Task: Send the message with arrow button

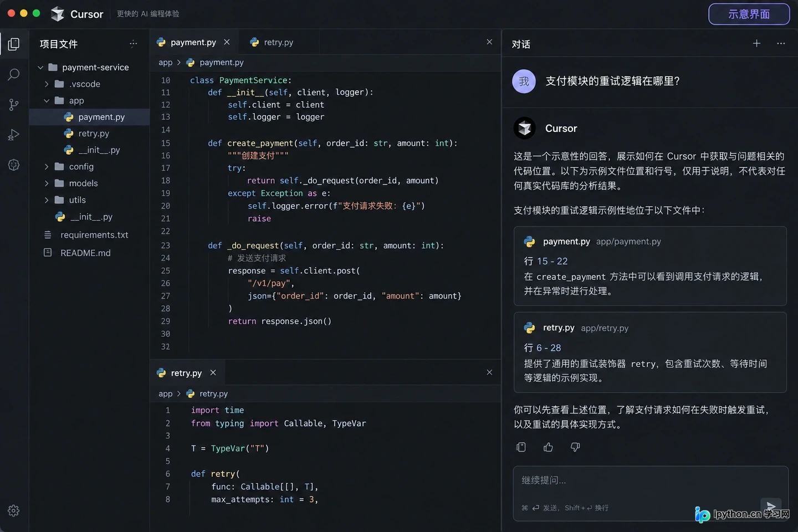Action: tap(771, 506)
